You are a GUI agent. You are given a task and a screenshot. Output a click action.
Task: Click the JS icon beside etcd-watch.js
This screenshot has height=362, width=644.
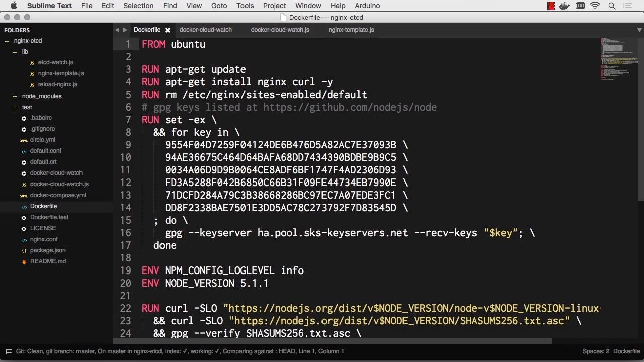coord(32,63)
